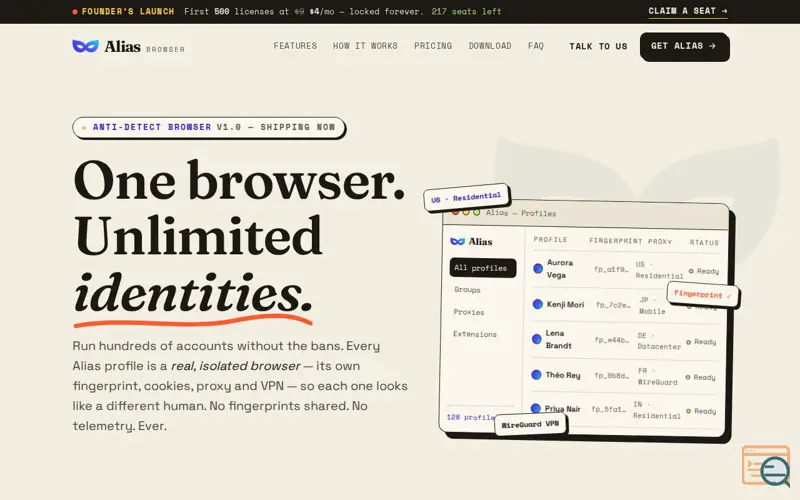Open the page inspector icon at bottom right
Image resolution: width=800 pixels, height=500 pixels.
(x=766, y=466)
